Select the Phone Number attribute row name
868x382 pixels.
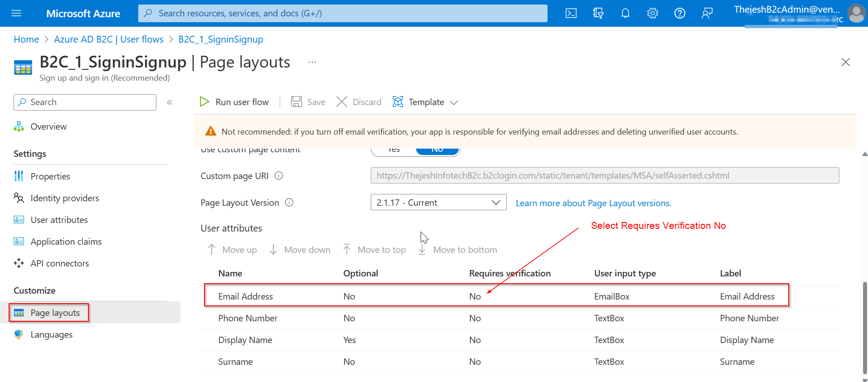248,318
